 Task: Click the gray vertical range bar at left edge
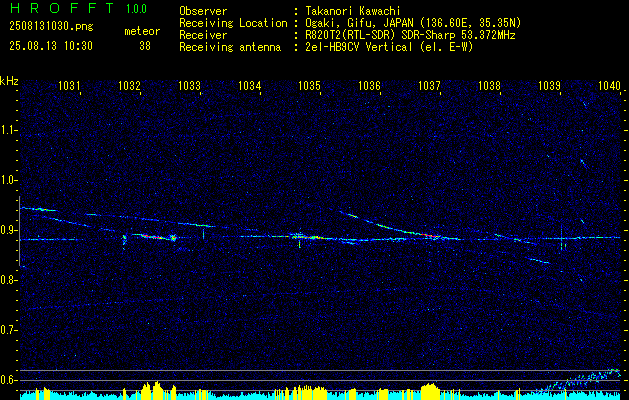(19, 231)
